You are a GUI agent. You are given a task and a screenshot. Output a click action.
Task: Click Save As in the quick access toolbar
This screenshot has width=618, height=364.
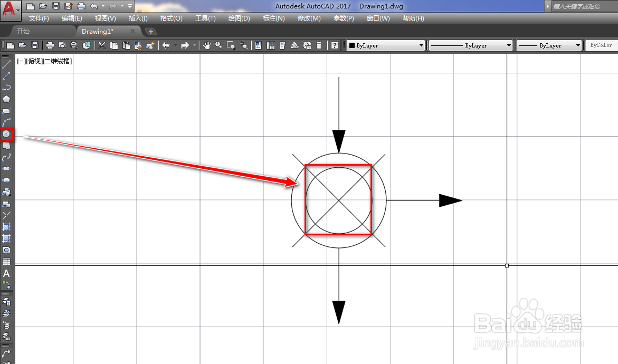click(68, 6)
